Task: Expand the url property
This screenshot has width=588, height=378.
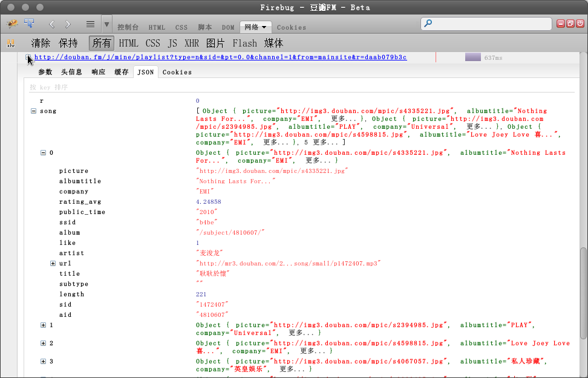Action: pyautogui.click(x=53, y=264)
